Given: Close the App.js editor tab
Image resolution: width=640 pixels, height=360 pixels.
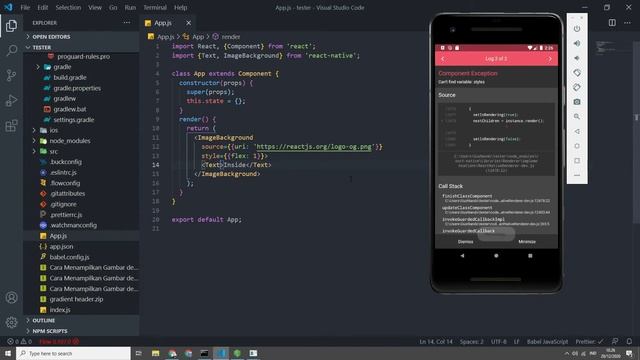Looking at the screenshot, I should [188, 23].
